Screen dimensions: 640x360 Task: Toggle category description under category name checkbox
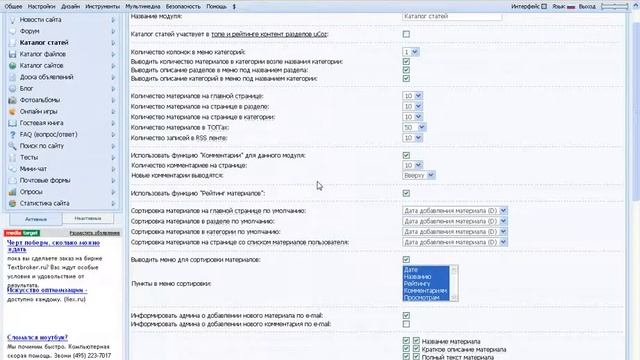click(x=406, y=78)
